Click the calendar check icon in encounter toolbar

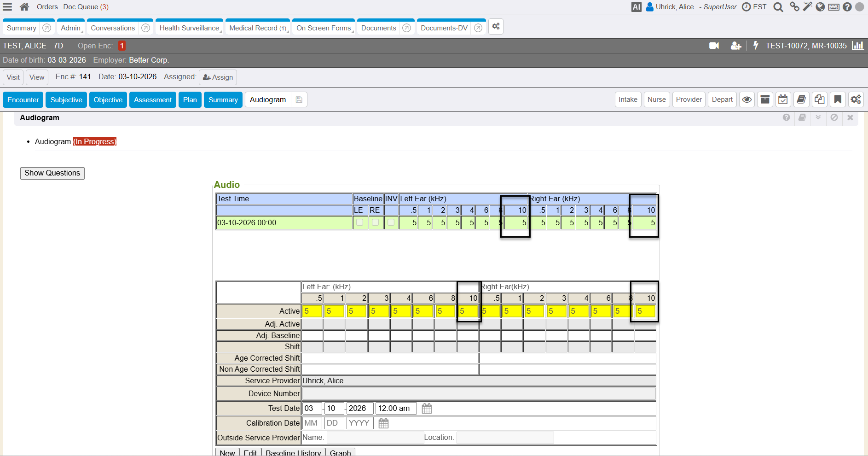(783, 99)
